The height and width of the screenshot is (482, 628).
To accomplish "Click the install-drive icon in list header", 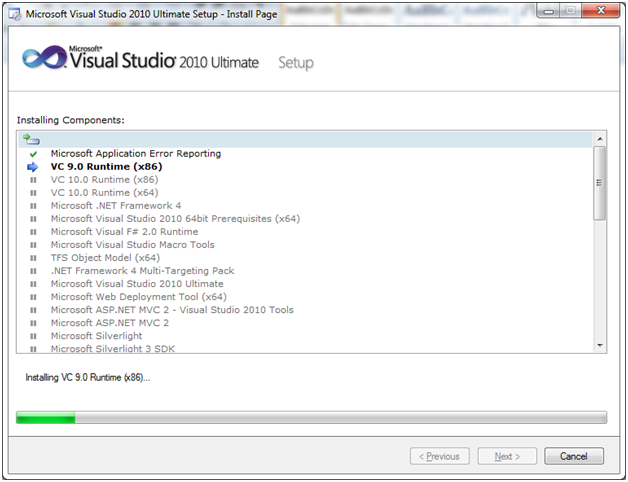I will pos(31,139).
